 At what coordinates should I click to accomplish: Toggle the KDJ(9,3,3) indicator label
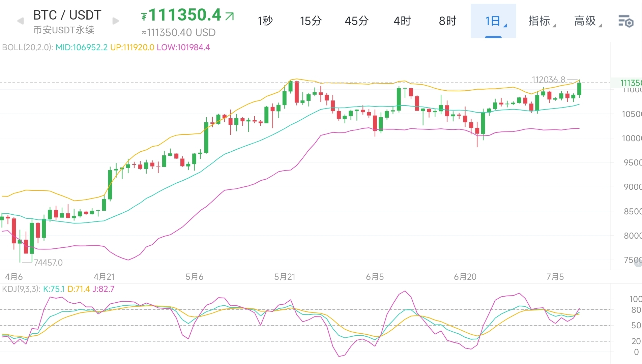[21, 289]
